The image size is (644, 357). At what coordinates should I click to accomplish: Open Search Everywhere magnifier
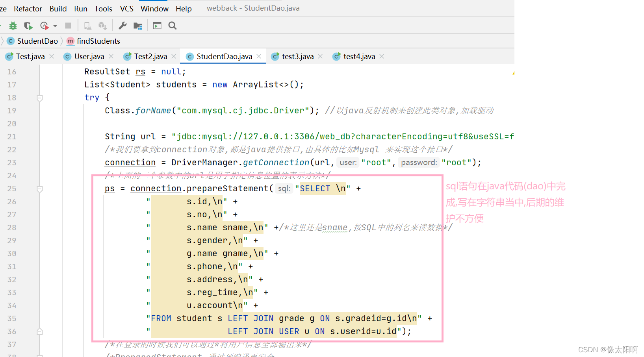pos(173,26)
